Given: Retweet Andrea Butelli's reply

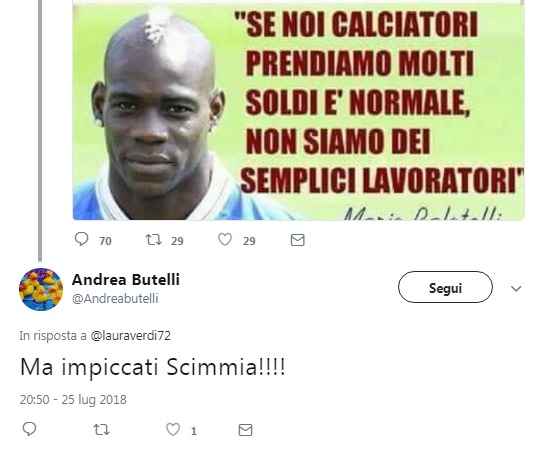Looking at the screenshot, I should [101, 430].
